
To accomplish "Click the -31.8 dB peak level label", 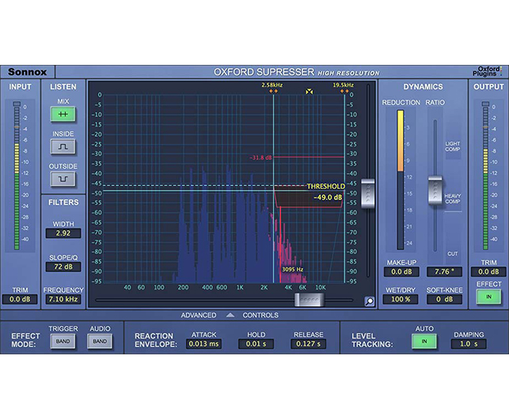I will click(x=260, y=157).
